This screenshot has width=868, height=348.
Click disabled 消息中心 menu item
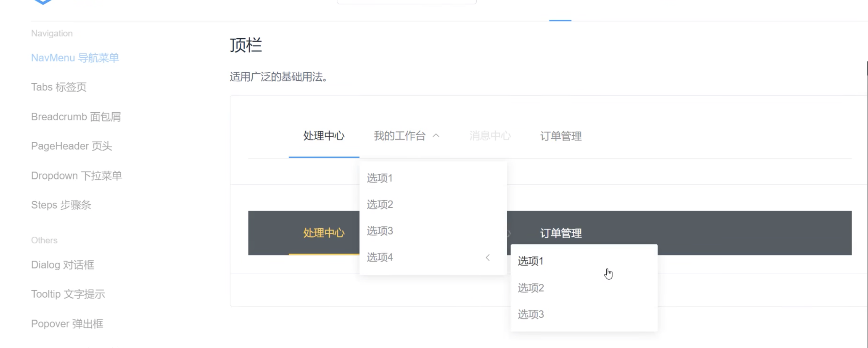490,136
